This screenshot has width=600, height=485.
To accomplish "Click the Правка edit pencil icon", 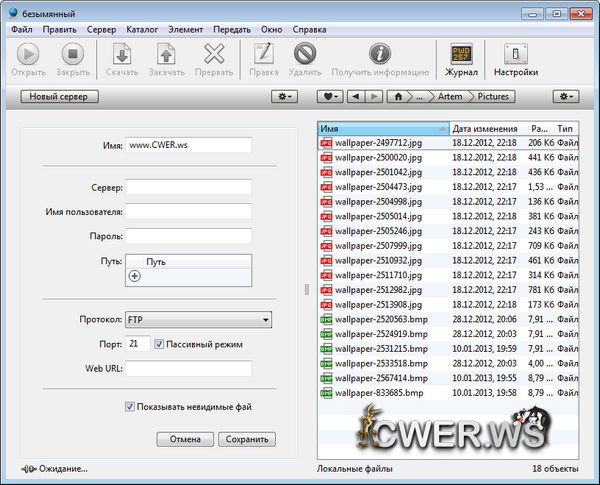I will coord(264,53).
